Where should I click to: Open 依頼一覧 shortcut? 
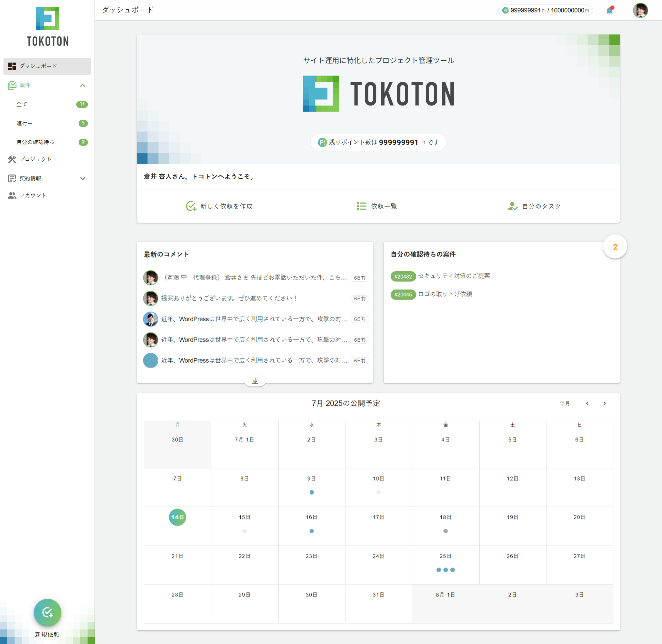point(377,206)
